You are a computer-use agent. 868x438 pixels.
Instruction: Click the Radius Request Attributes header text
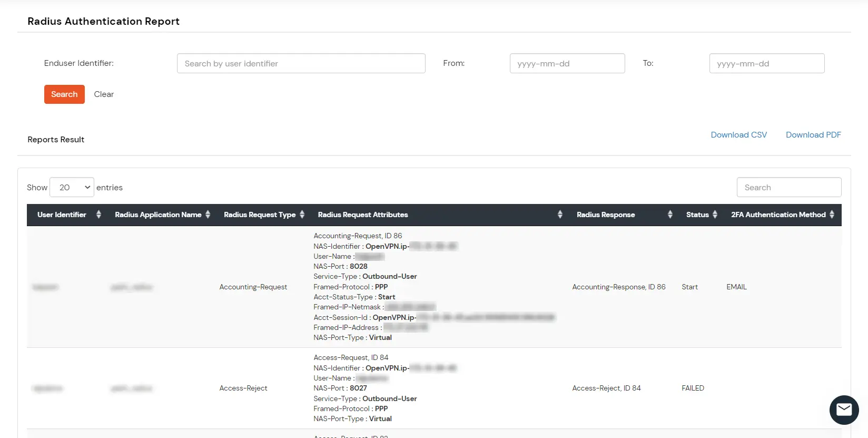[363, 215]
